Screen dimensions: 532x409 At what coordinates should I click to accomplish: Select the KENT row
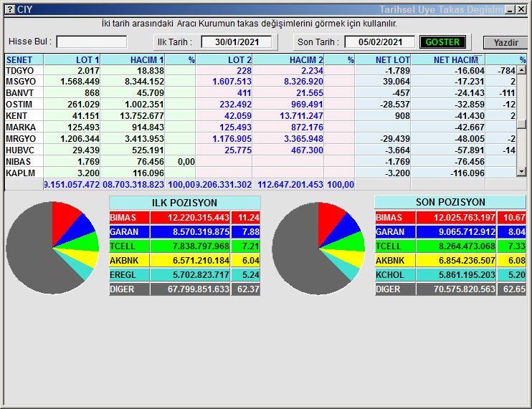260,116
